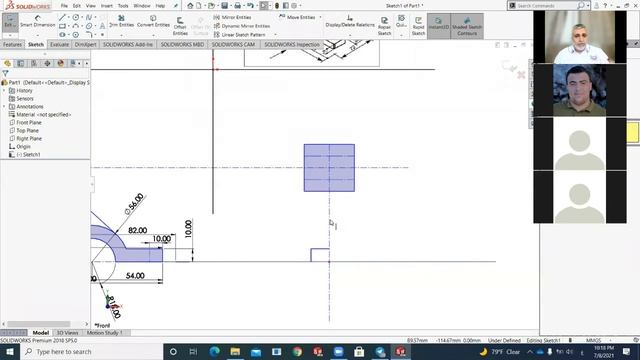Click the Print icon in quick toolbar
The height and width of the screenshot is (360, 640).
point(238,6)
